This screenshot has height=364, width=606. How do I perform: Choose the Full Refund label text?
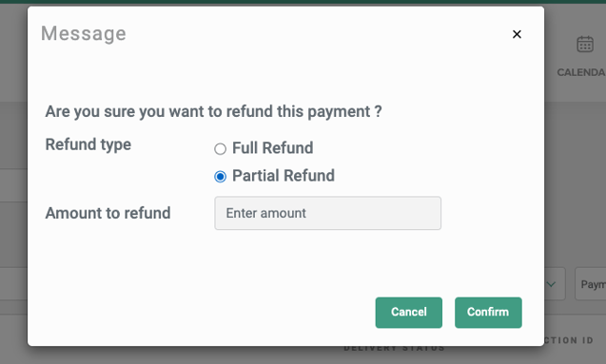point(272,148)
